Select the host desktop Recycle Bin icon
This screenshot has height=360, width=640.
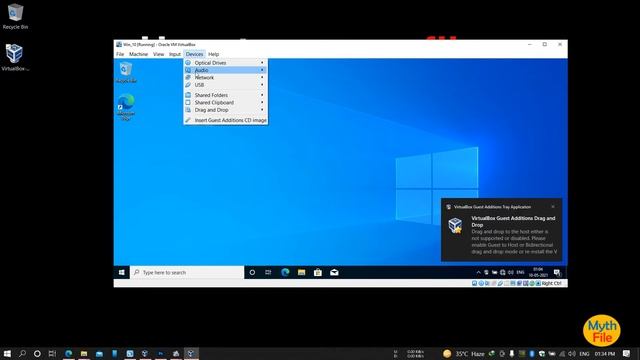point(15,16)
